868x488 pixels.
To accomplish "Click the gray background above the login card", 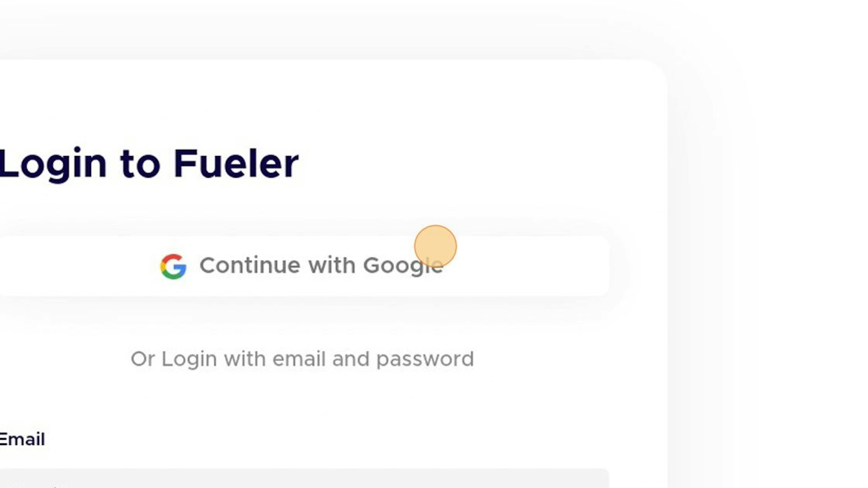I will 337,29.
